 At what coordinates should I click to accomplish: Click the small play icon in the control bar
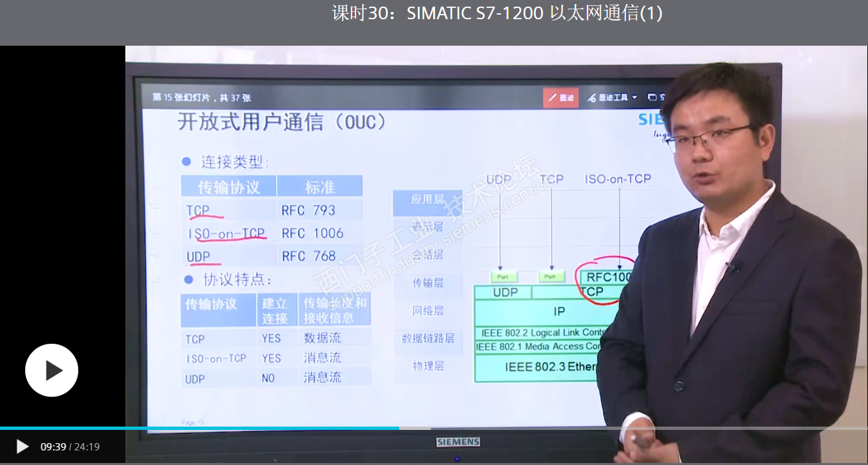(x=22, y=446)
